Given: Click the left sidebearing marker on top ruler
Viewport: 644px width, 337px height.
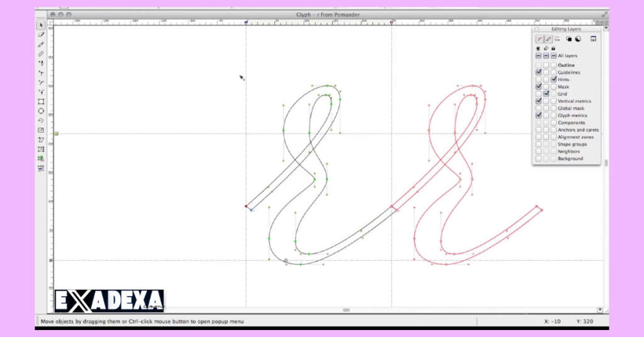Looking at the screenshot, I should click(246, 23).
